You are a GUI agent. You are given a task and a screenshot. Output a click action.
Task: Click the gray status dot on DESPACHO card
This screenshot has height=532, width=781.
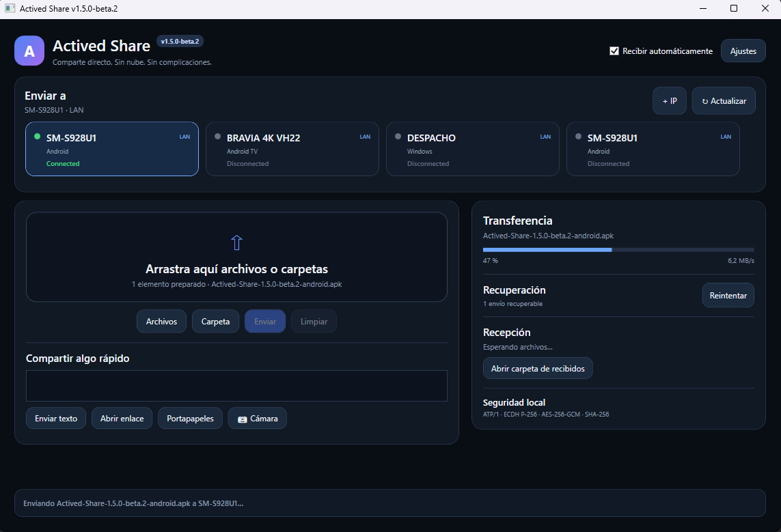(x=398, y=137)
